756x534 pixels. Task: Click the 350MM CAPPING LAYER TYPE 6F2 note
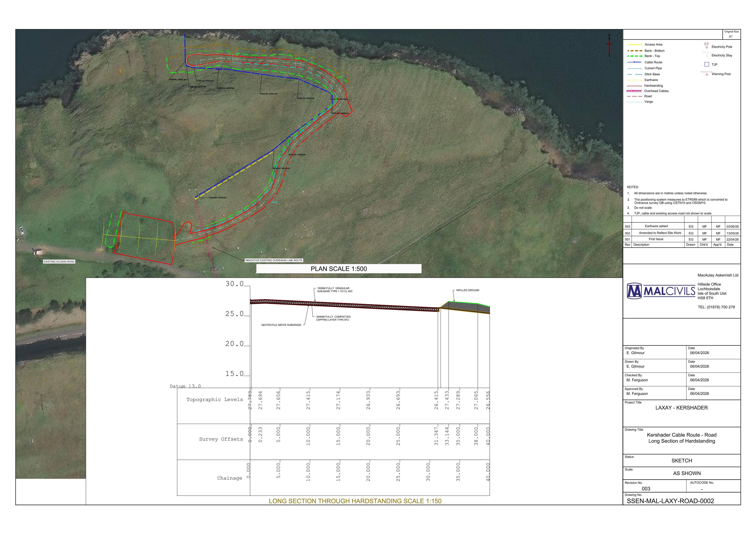tap(333, 318)
